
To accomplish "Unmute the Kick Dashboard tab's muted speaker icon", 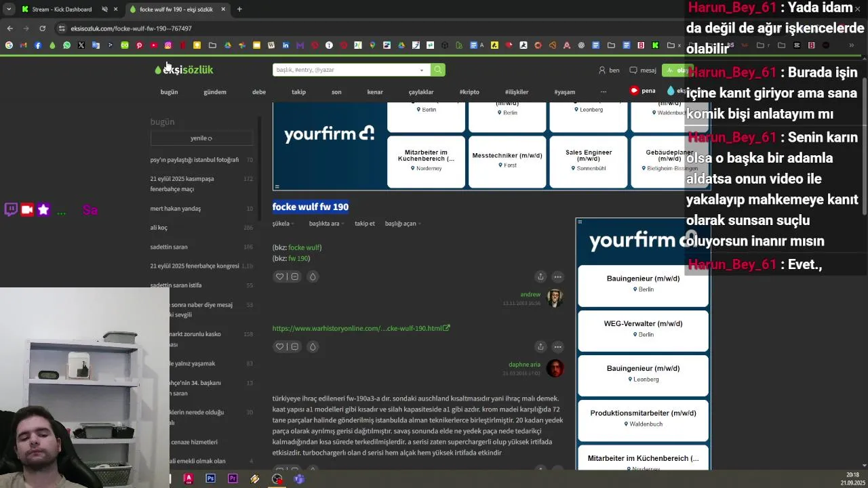I will 104,9.
